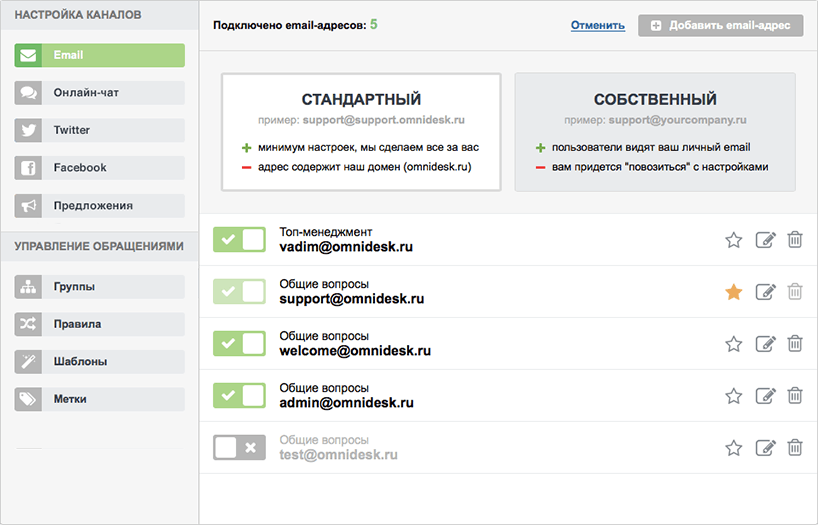Viewport: 818px width, 525px height.
Task: Enable the test@omnidesk.ru switch
Action: point(239,448)
